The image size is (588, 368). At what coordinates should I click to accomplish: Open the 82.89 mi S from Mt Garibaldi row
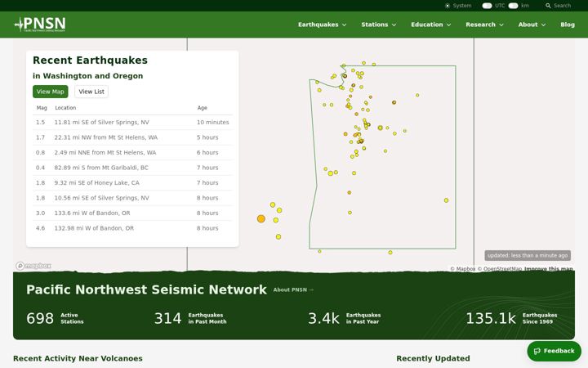coord(132,168)
